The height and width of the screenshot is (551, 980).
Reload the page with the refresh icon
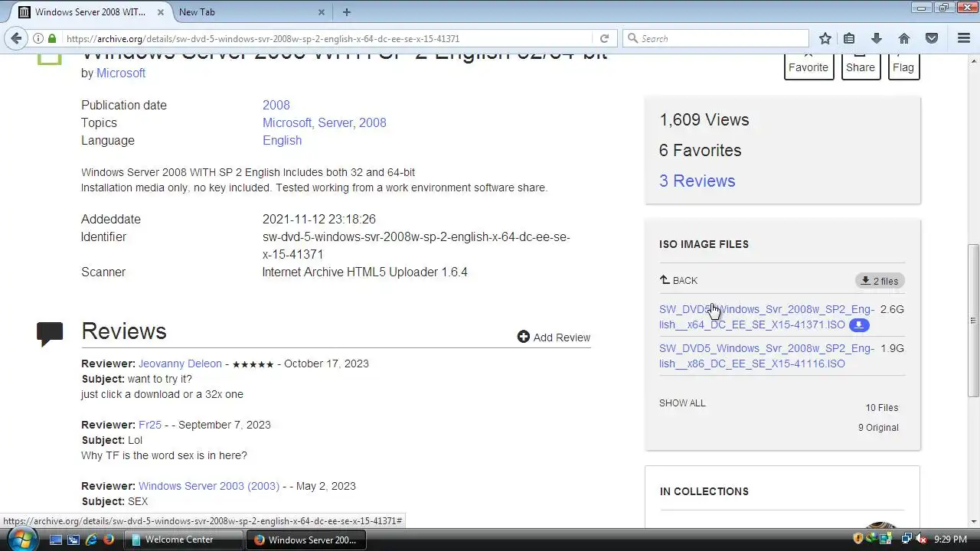(x=604, y=38)
